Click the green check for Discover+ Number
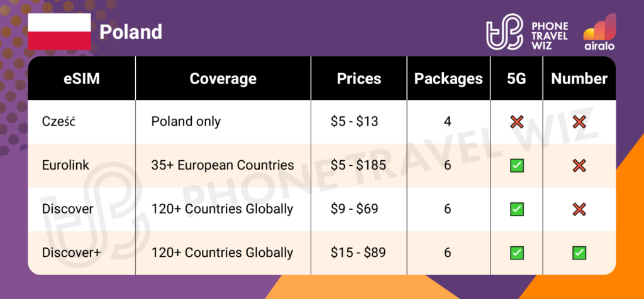644x299 pixels. pos(579,253)
